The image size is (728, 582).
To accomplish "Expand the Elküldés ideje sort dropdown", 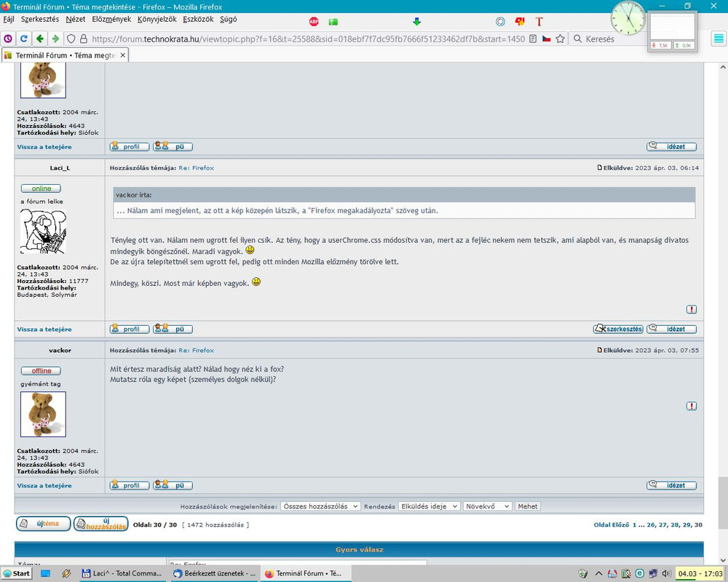I will click(429, 506).
